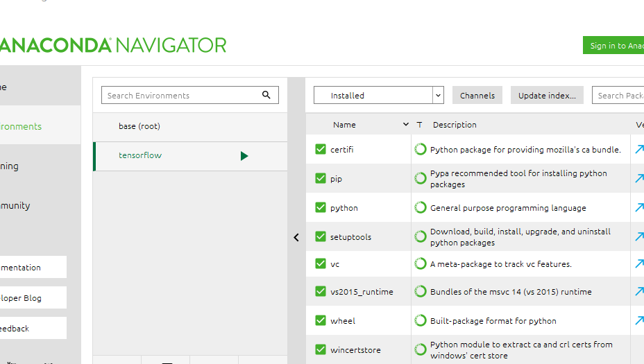Toggle the vc package checkbox

(x=321, y=264)
